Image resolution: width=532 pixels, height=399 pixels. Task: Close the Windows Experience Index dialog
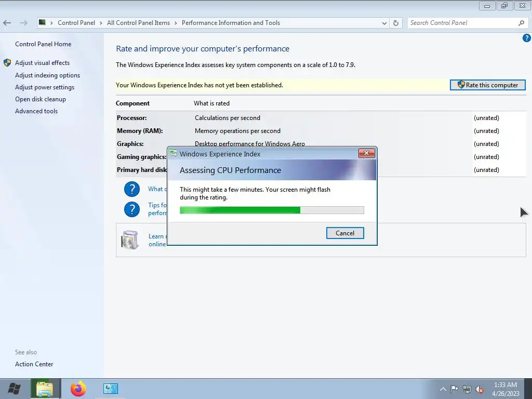pyautogui.click(x=366, y=153)
